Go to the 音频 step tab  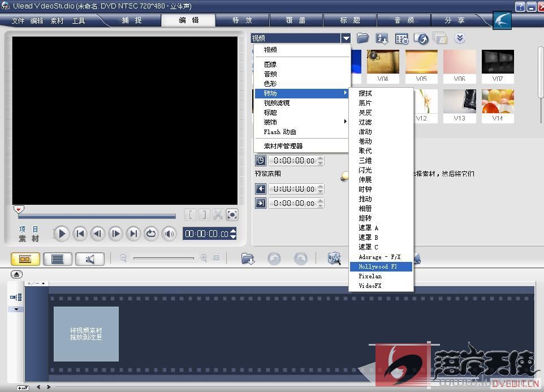pyautogui.click(x=404, y=20)
